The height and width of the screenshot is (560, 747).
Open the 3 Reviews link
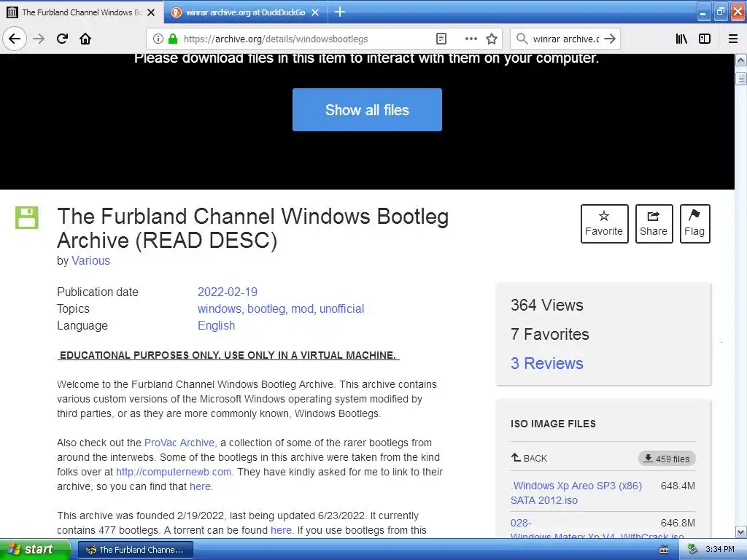coord(547,363)
